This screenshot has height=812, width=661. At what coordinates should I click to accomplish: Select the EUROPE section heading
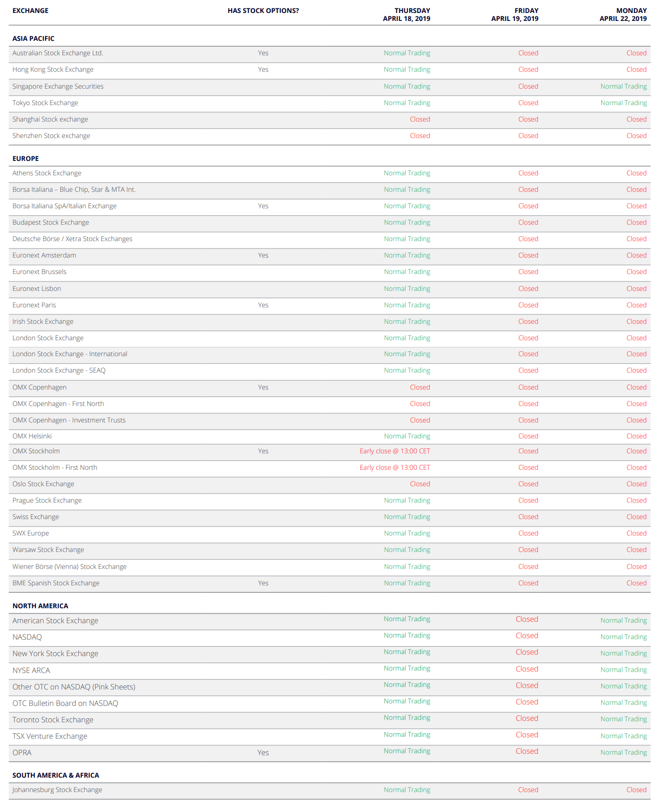point(25,158)
